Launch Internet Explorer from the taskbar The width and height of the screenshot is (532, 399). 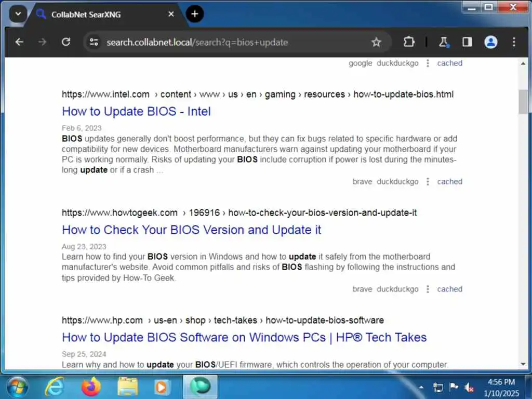pos(55,387)
